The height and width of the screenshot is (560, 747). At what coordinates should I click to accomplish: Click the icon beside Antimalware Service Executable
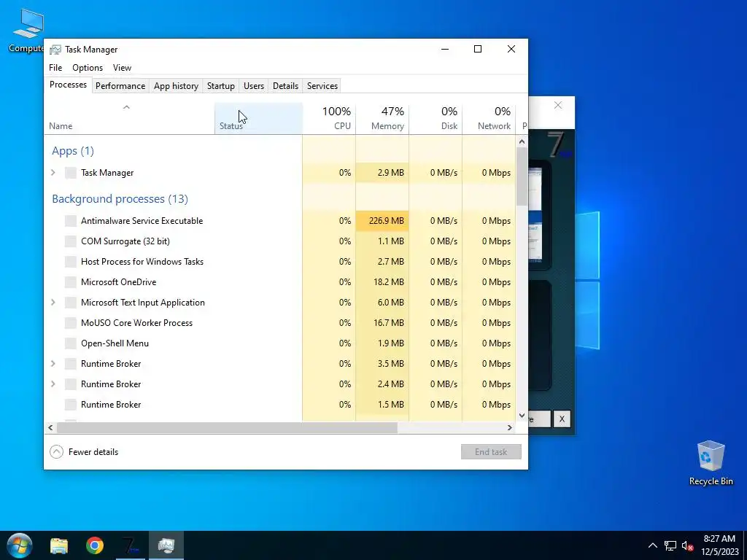pyautogui.click(x=71, y=220)
